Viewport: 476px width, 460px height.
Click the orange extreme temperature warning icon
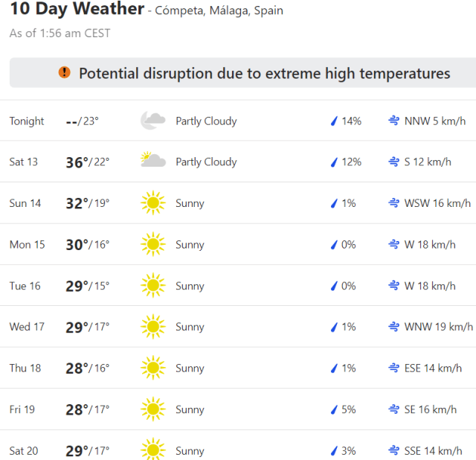pos(65,73)
